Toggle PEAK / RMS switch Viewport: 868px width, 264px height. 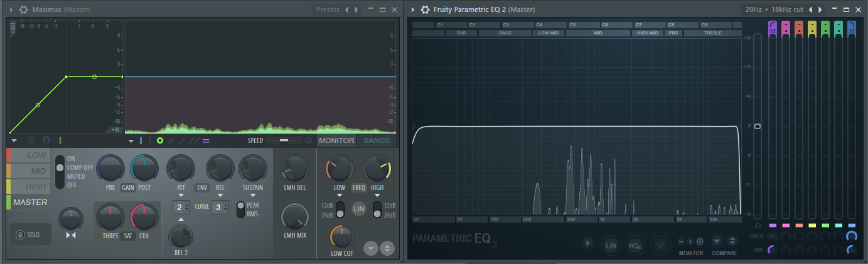(x=240, y=209)
